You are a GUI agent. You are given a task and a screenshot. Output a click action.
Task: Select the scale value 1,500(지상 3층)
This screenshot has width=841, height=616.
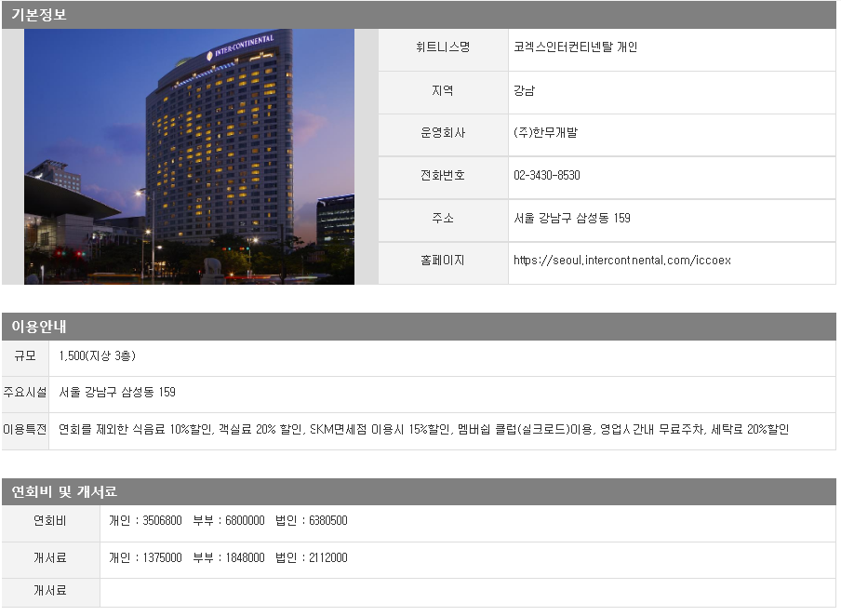(97, 355)
